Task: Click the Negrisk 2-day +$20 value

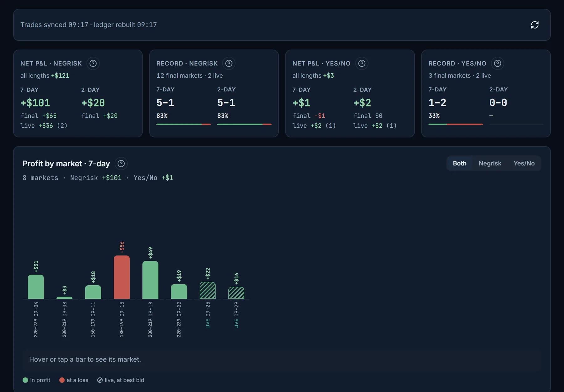Action: coord(93,103)
